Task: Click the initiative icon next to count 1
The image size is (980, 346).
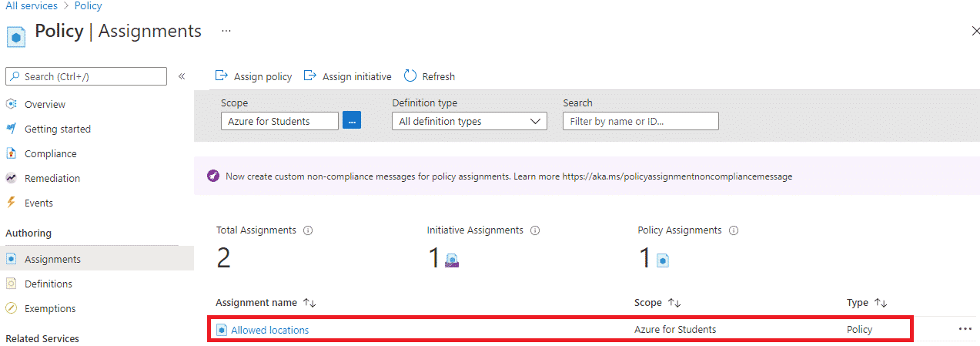Action: point(452,260)
